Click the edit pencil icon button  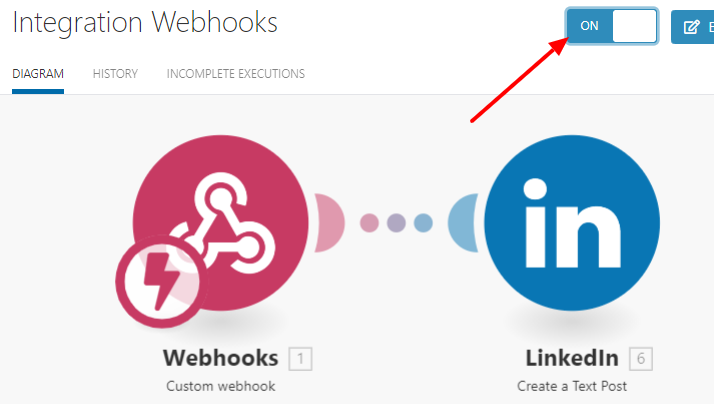[692, 27]
